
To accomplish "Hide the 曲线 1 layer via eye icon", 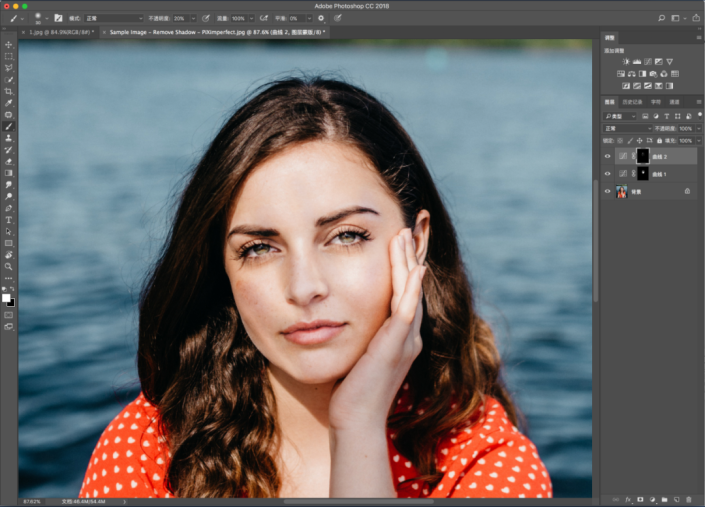I will click(x=608, y=174).
